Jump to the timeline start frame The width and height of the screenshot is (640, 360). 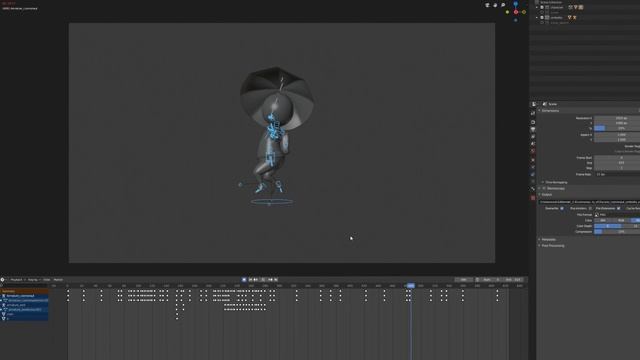[251, 280]
